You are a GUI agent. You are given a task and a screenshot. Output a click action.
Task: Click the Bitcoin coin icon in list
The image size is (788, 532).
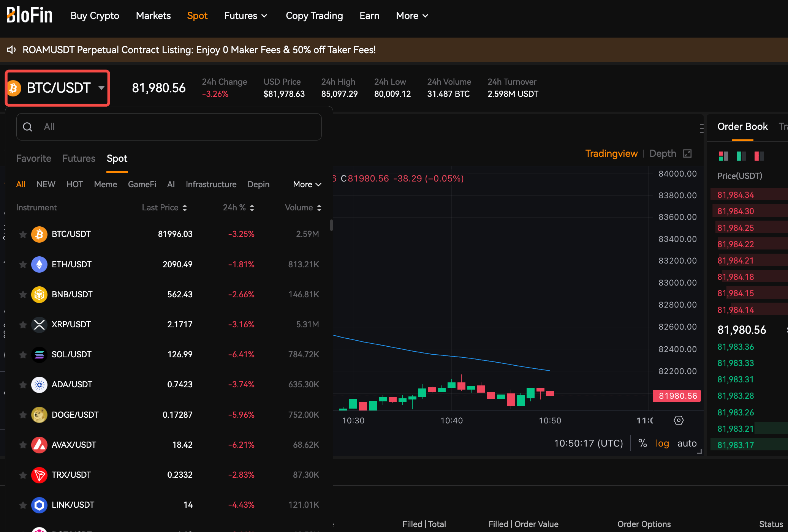(39, 234)
